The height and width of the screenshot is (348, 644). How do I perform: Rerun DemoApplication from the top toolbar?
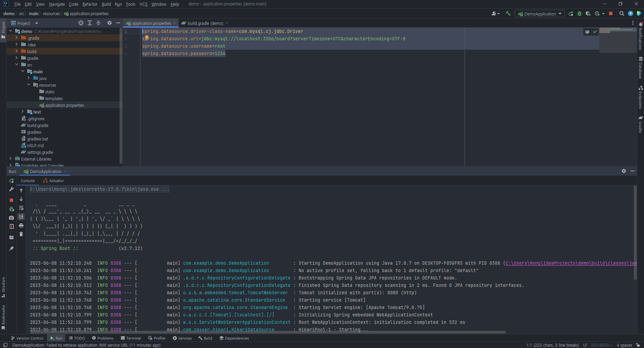click(x=571, y=14)
